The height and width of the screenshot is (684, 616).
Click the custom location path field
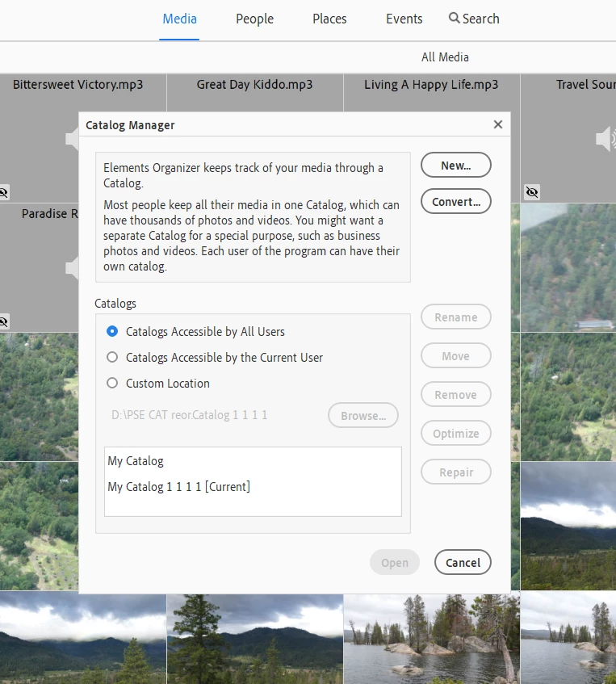tap(190, 415)
